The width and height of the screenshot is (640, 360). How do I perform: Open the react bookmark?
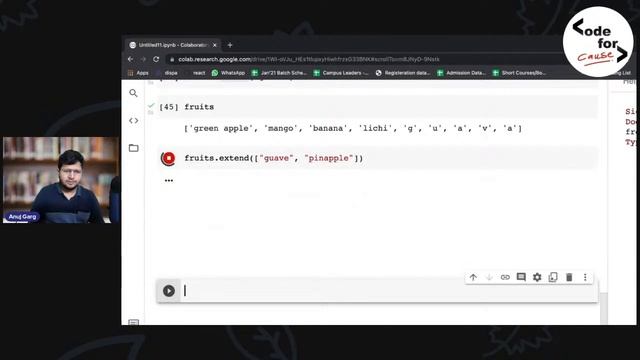point(199,73)
